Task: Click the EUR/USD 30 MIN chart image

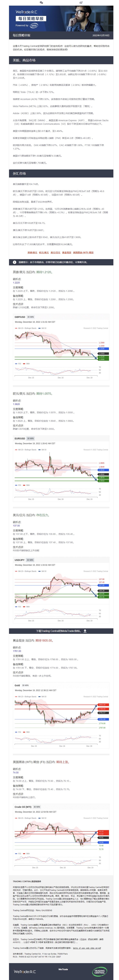Action: tap(61, 469)
